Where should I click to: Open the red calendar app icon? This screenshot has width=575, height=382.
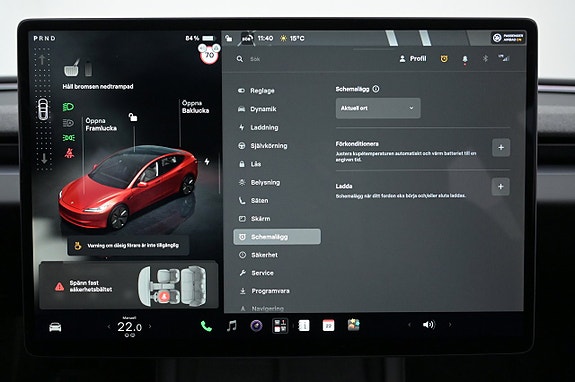pos(329,325)
